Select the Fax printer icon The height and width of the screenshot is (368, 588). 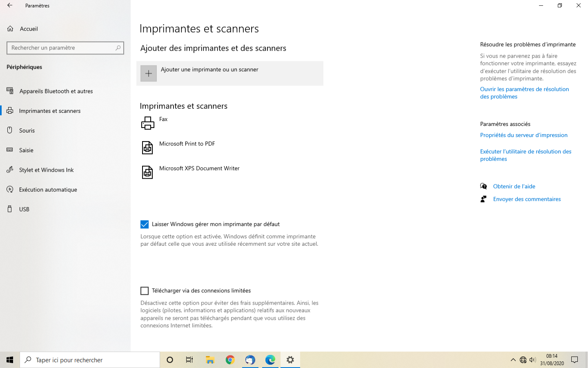(x=148, y=123)
